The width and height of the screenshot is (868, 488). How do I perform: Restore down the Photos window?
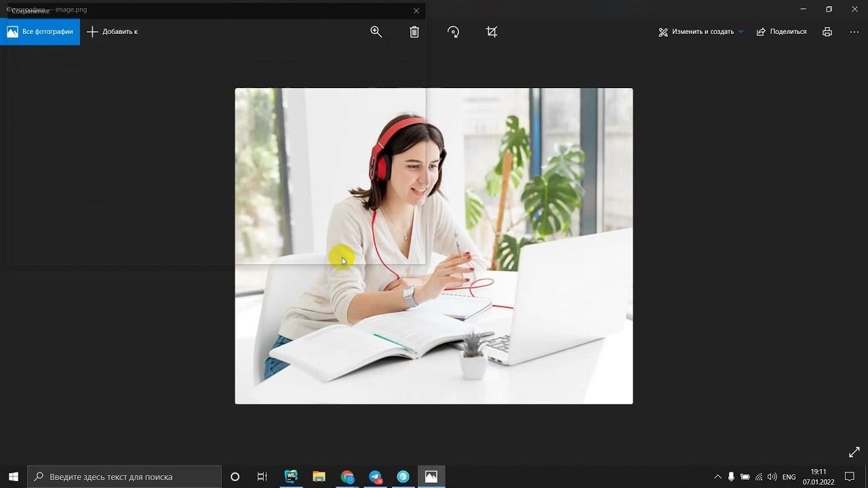click(x=829, y=9)
